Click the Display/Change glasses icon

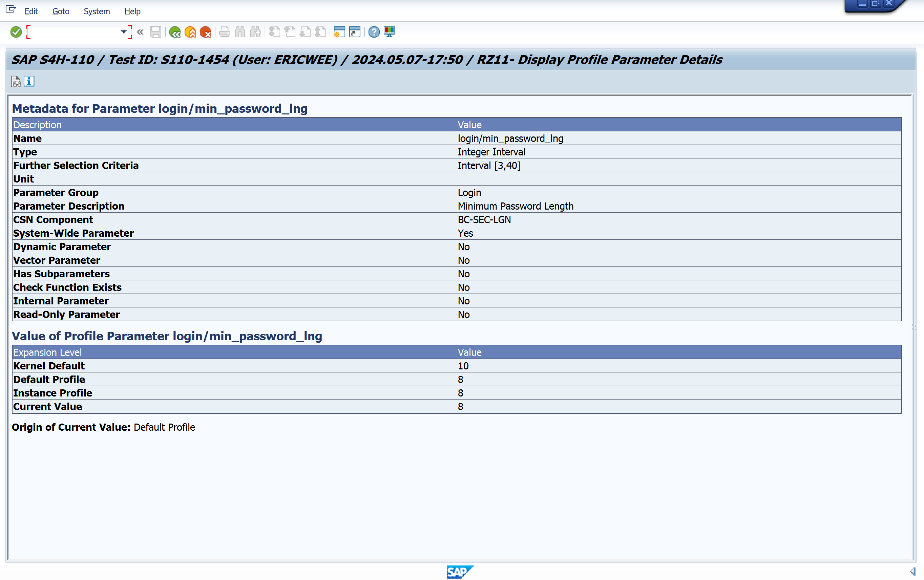coord(16,82)
